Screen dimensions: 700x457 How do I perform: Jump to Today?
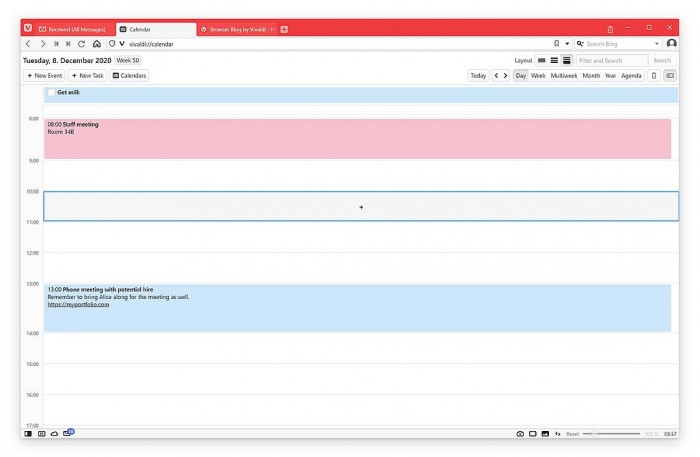478,75
